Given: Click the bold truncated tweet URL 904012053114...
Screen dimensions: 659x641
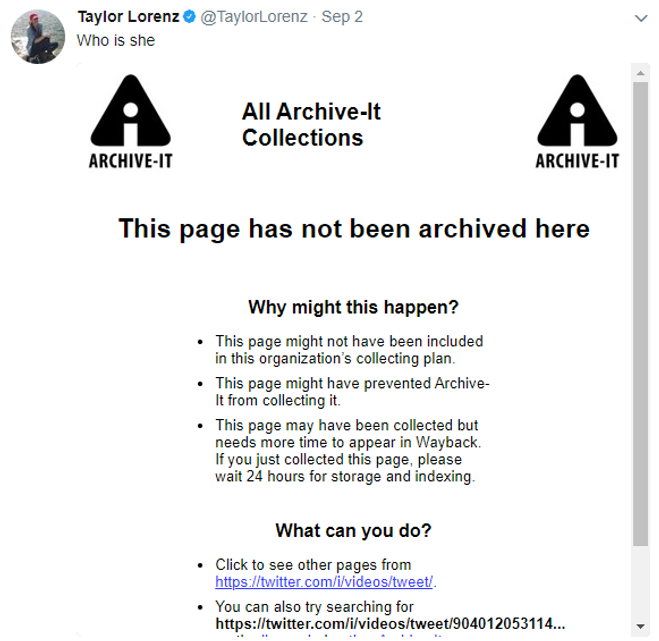Looking at the screenshot, I should tap(390, 624).
